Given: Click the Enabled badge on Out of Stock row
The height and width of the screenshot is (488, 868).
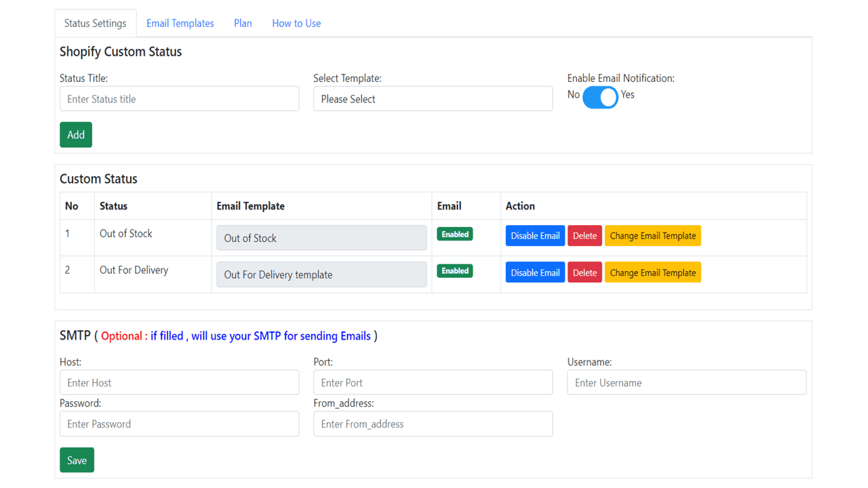Looking at the screenshot, I should (x=454, y=233).
